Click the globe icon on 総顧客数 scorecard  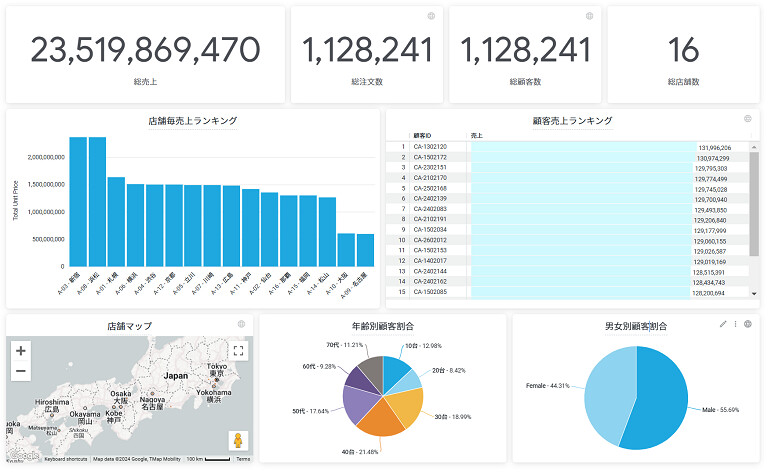(589, 16)
